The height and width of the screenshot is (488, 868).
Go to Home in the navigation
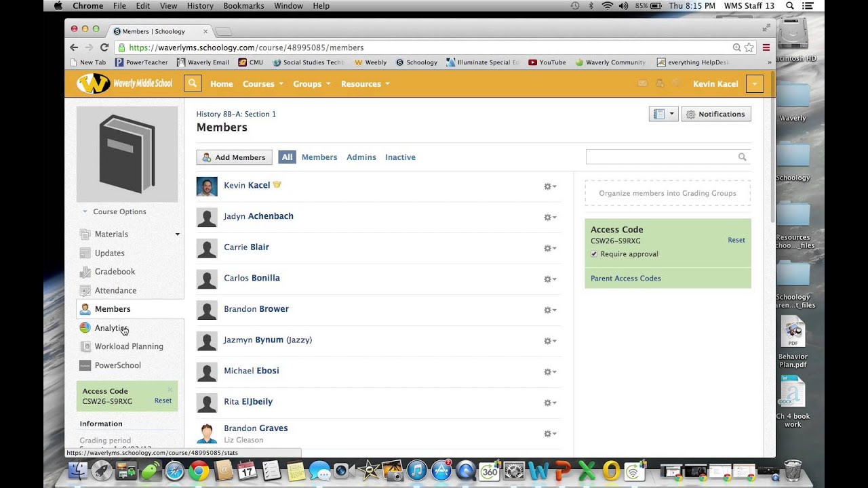[x=222, y=84]
